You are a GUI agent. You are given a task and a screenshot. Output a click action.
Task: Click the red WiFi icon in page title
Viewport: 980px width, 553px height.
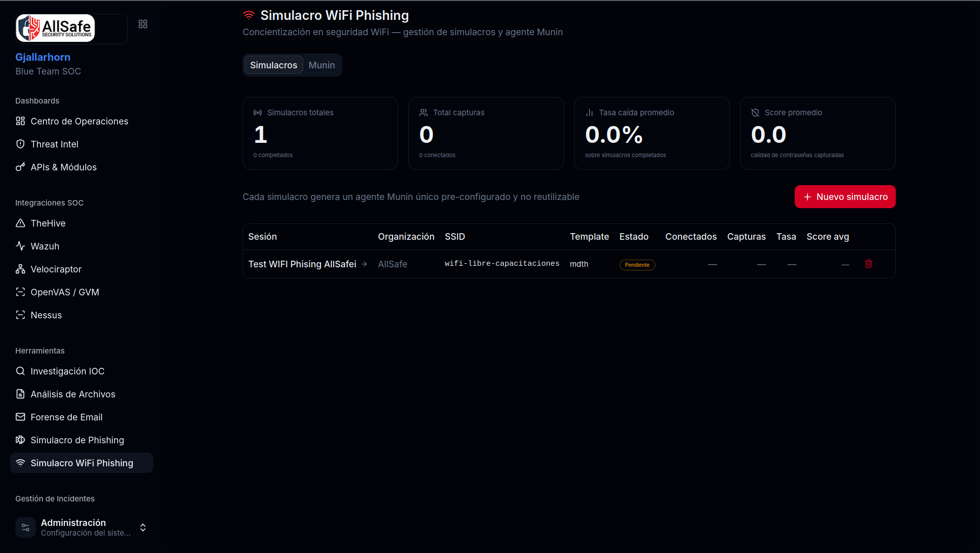tap(249, 15)
